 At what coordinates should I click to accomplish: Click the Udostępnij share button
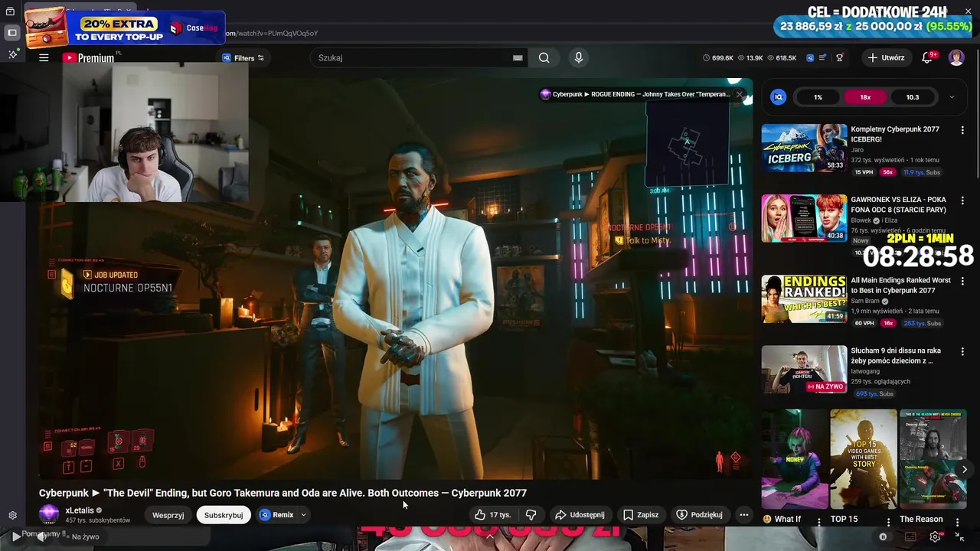click(580, 515)
